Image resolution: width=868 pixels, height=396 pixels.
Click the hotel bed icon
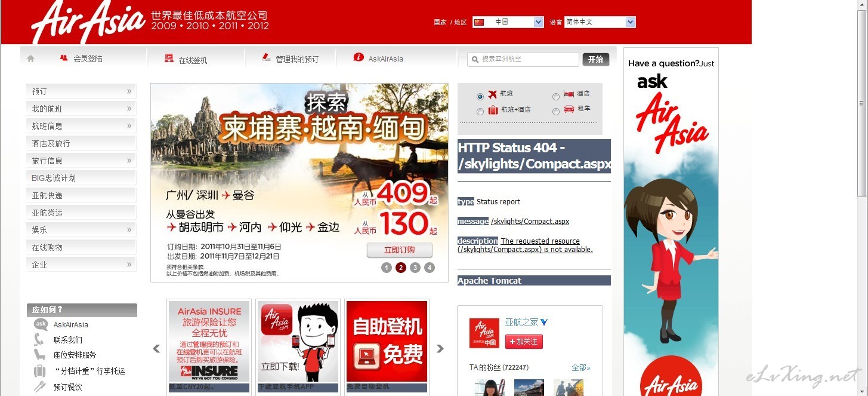[569, 94]
